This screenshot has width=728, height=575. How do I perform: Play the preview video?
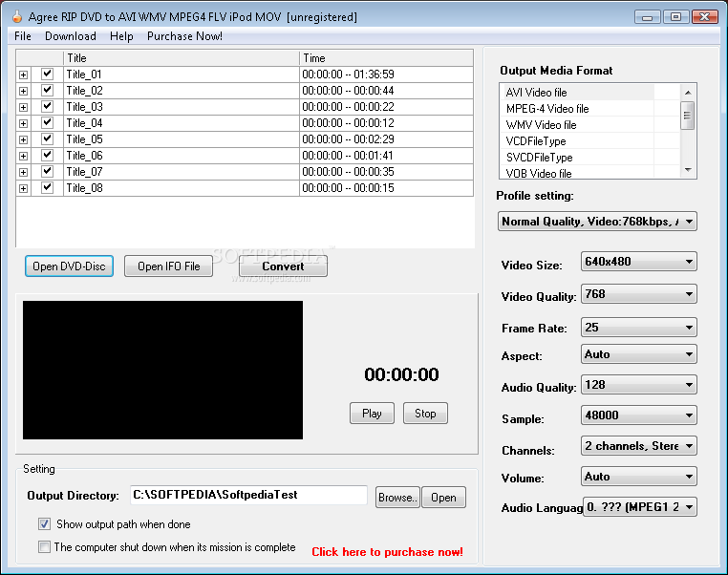coord(372,413)
